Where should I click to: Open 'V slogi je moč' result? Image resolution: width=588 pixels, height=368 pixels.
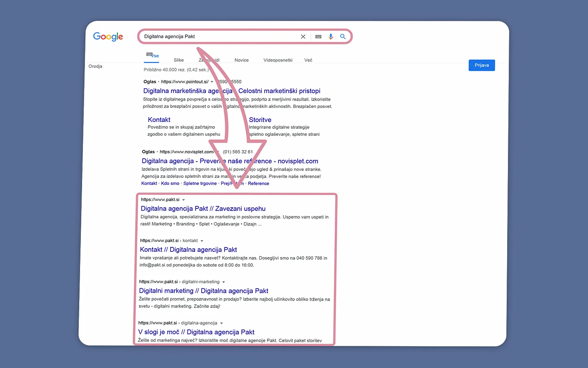(196, 332)
